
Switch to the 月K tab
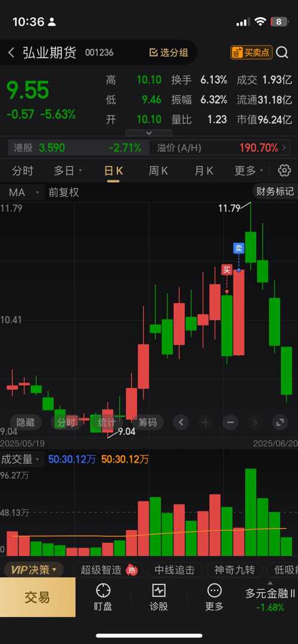click(x=204, y=171)
